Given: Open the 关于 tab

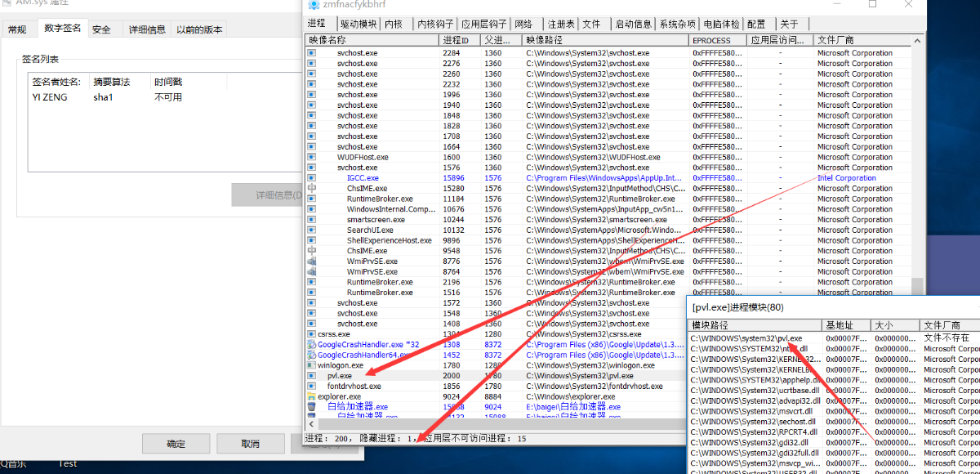Looking at the screenshot, I should [x=789, y=25].
